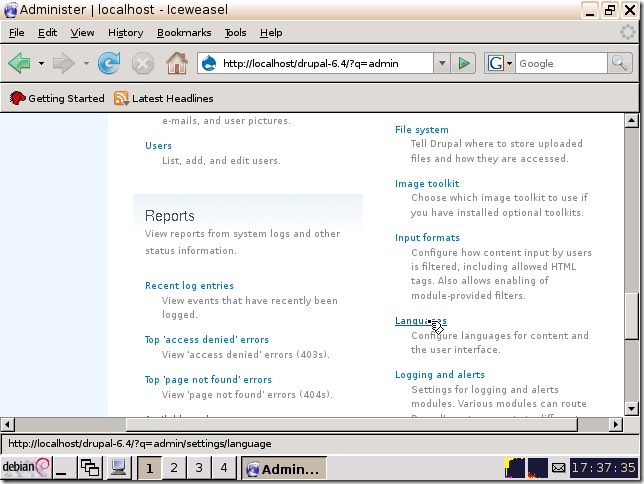
Task: Switch to workspace 1 in the pager
Action: pyautogui.click(x=150, y=468)
